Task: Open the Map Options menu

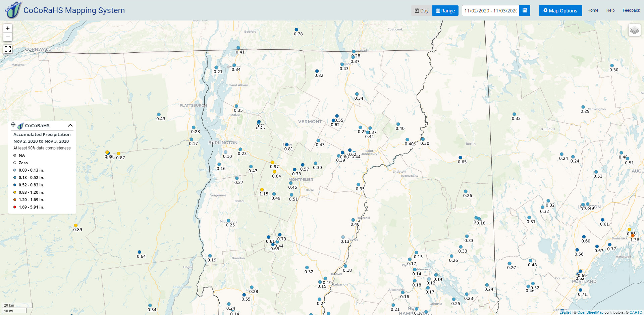Action: pos(560,11)
